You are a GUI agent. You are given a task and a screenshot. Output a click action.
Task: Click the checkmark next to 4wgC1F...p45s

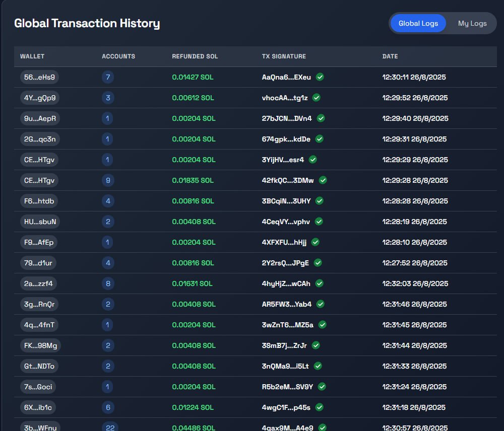[319, 407]
